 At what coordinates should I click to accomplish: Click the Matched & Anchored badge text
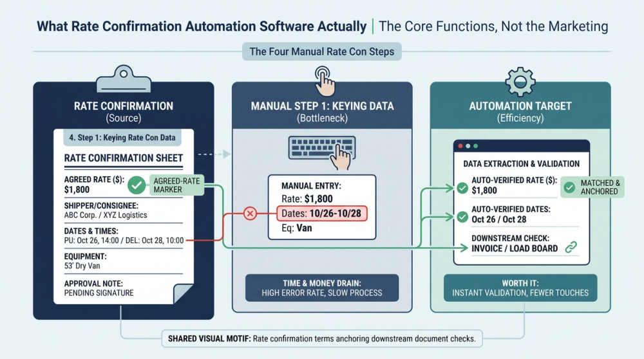click(600, 187)
